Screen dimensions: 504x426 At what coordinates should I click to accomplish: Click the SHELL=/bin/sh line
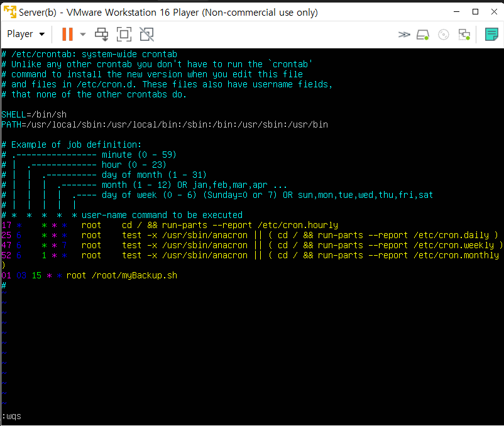click(x=34, y=114)
